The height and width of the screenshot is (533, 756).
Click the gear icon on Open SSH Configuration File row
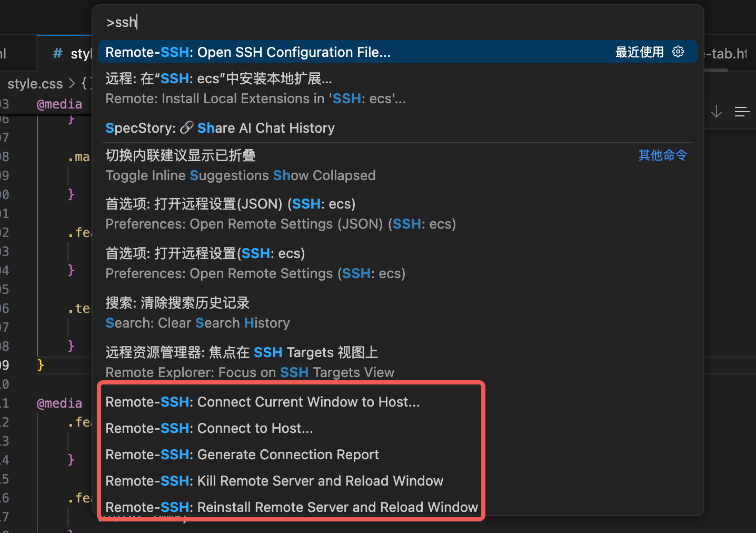point(678,52)
